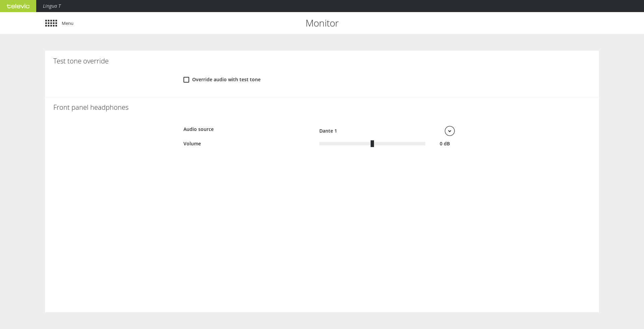
Task: Click the Lingua T product name
Action: click(52, 6)
